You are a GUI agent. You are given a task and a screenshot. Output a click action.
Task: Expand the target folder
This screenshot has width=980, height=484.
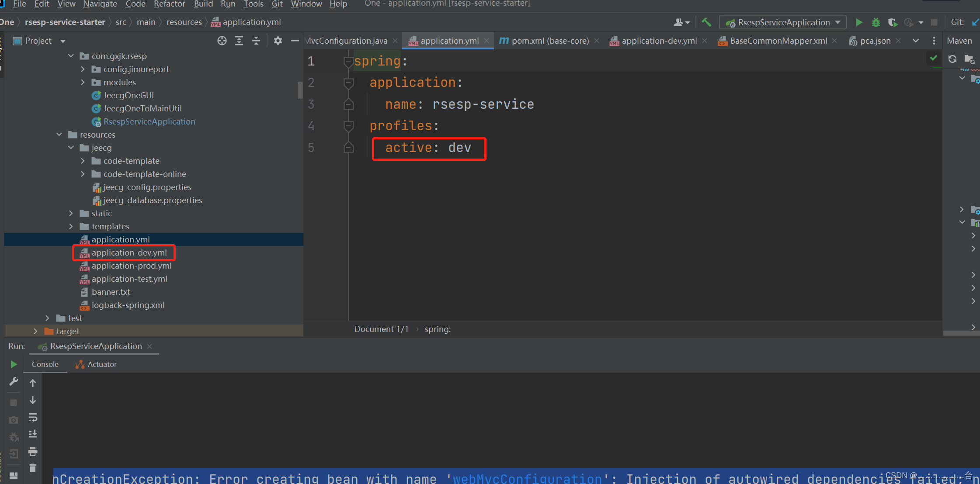point(35,331)
